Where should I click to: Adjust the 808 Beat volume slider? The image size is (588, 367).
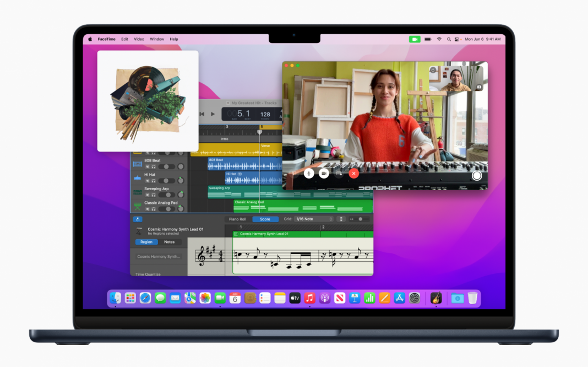coord(165,167)
